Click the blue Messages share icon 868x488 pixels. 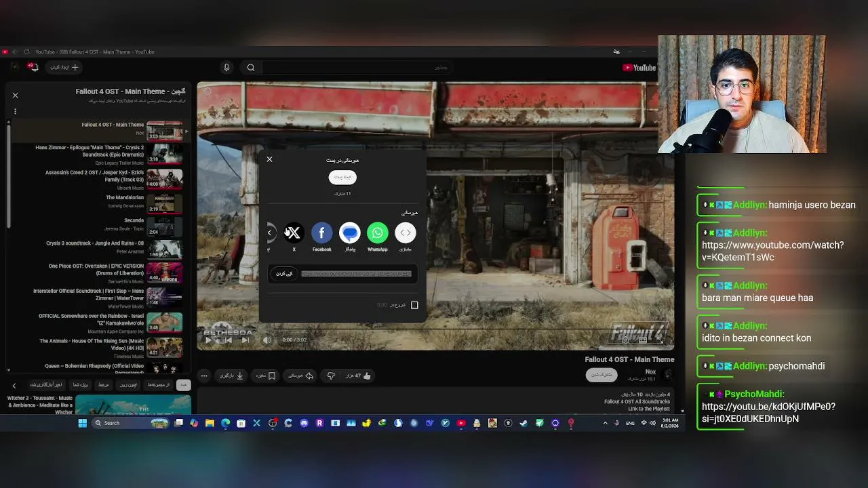coord(349,233)
